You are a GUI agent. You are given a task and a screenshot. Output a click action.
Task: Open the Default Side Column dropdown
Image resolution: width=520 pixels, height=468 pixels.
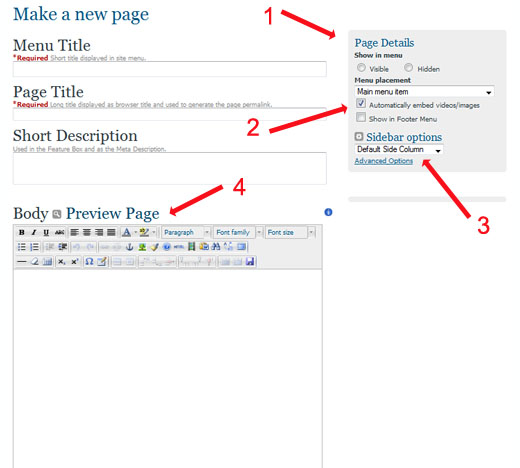click(x=399, y=149)
